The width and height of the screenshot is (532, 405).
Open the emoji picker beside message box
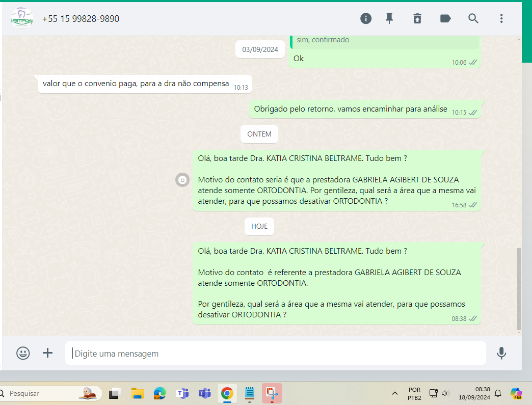point(23,353)
